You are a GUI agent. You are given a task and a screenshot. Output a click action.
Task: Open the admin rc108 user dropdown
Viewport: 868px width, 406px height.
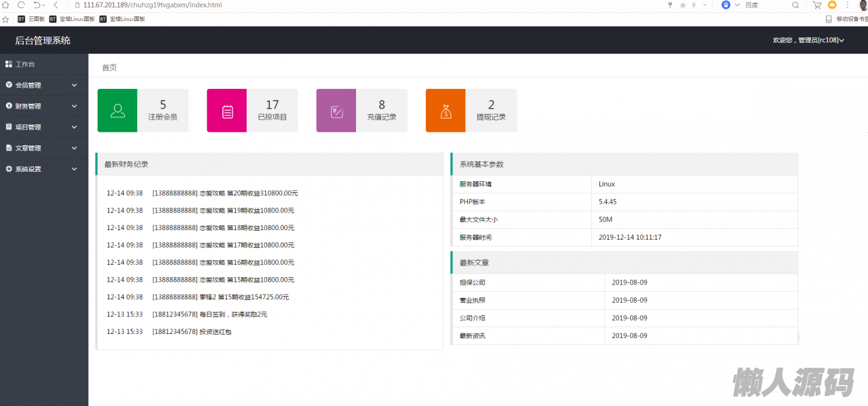point(808,40)
